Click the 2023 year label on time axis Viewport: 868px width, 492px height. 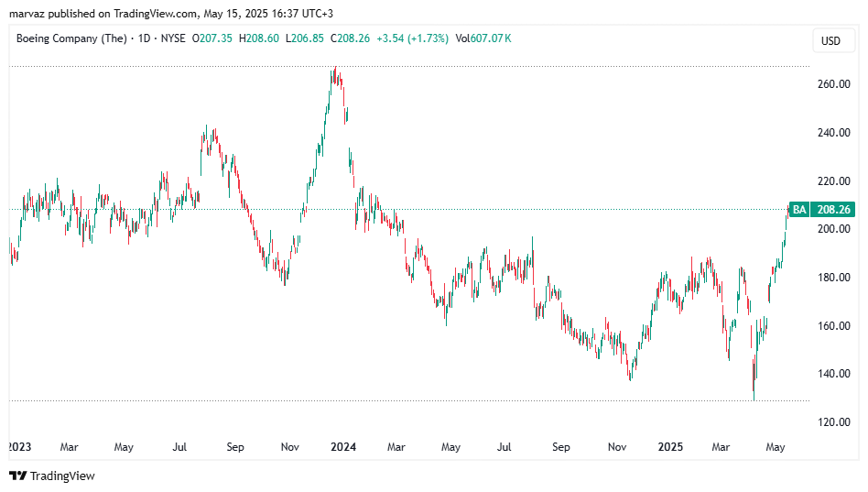[20, 446]
